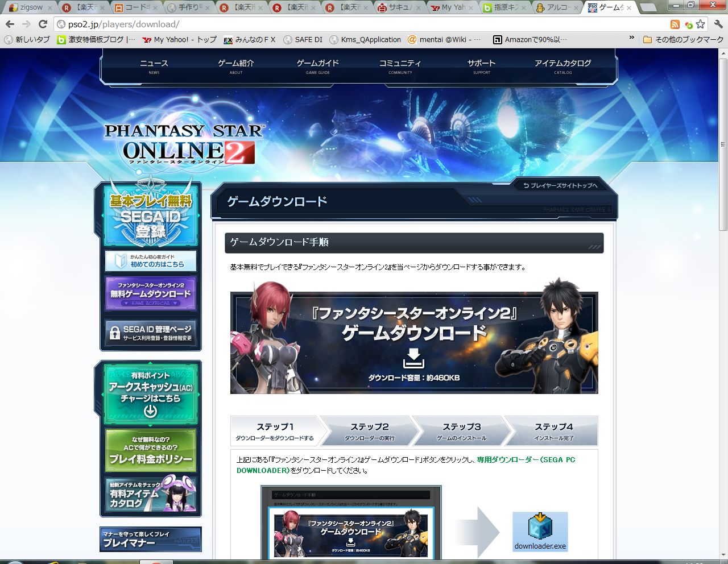This screenshot has width=728, height=564.
Task: Click the アークスキャッシュ(AC) charge banner
Action: click(x=151, y=395)
